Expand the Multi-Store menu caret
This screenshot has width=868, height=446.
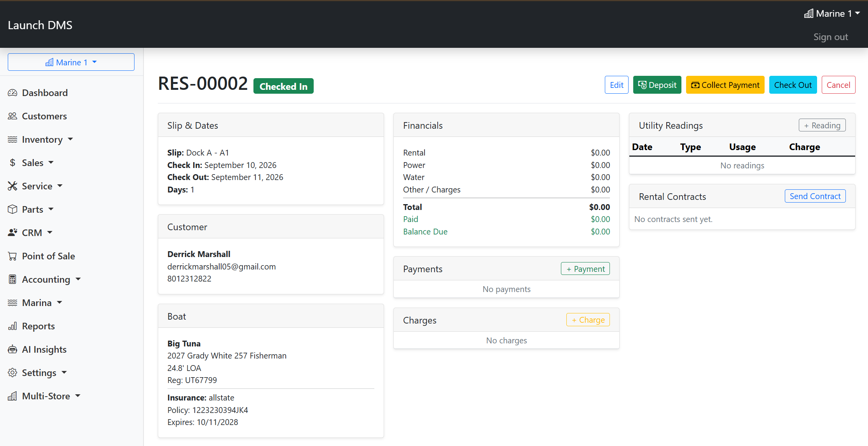(78, 396)
